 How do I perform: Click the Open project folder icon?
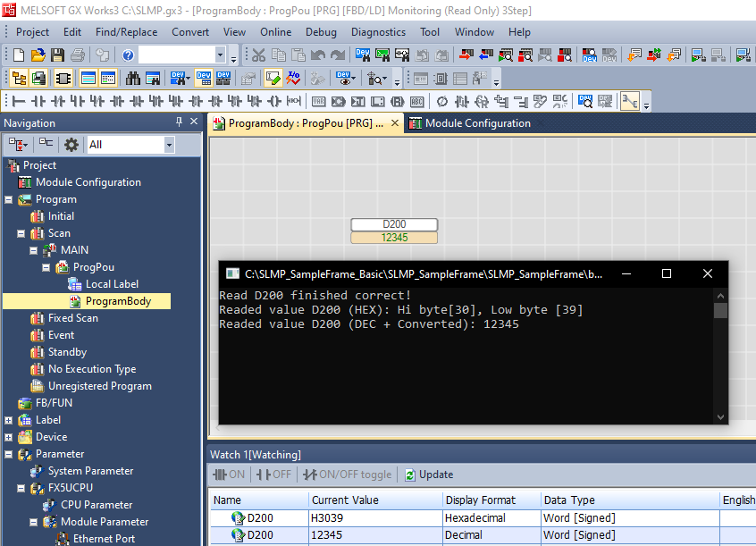tap(37, 55)
